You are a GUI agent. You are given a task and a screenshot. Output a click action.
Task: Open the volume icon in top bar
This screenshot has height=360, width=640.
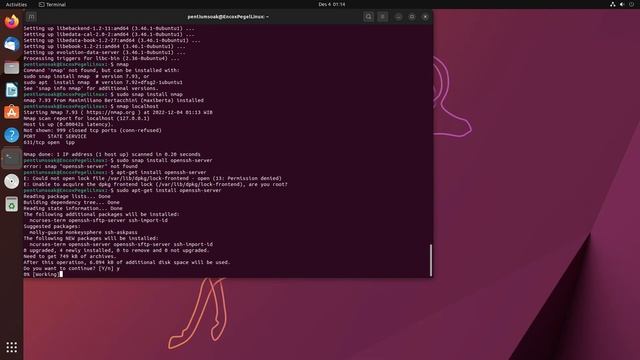622,4
